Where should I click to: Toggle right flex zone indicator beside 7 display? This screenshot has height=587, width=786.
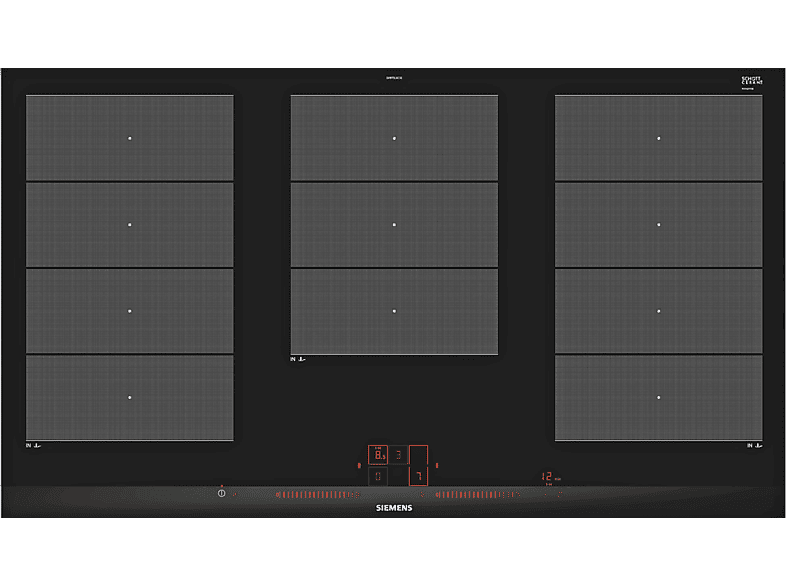click(x=437, y=466)
